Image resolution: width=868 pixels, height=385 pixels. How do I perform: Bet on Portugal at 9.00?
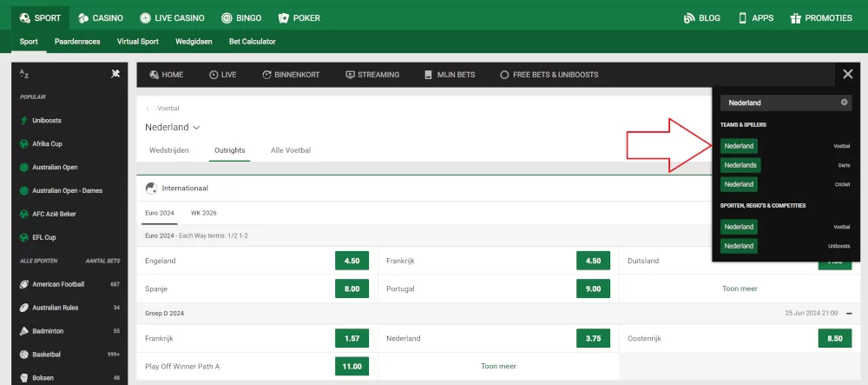593,289
